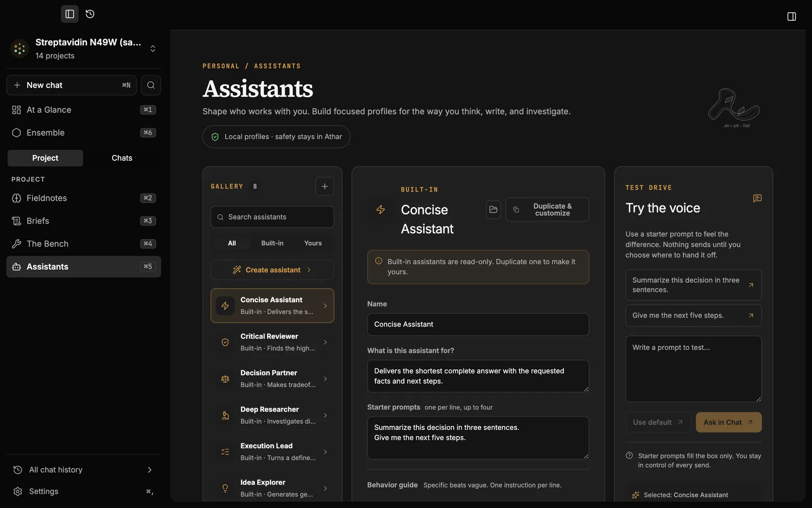Screen dimensions: 812x508
Task: Click Duplicate & customize button
Action: [548, 210]
